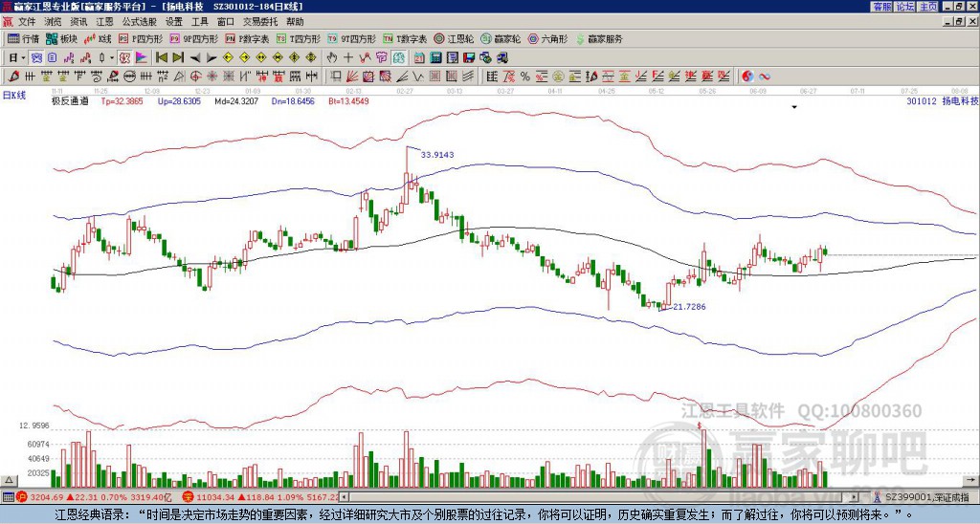Click the 论坛 forum button
Image resolution: width=980 pixels, height=524 pixels.
[905, 7]
